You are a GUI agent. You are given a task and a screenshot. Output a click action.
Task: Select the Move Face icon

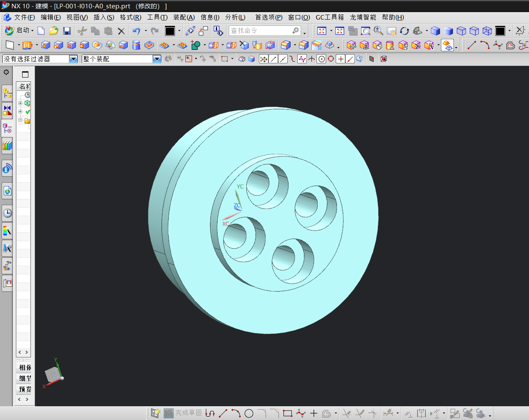click(x=352, y=45)
